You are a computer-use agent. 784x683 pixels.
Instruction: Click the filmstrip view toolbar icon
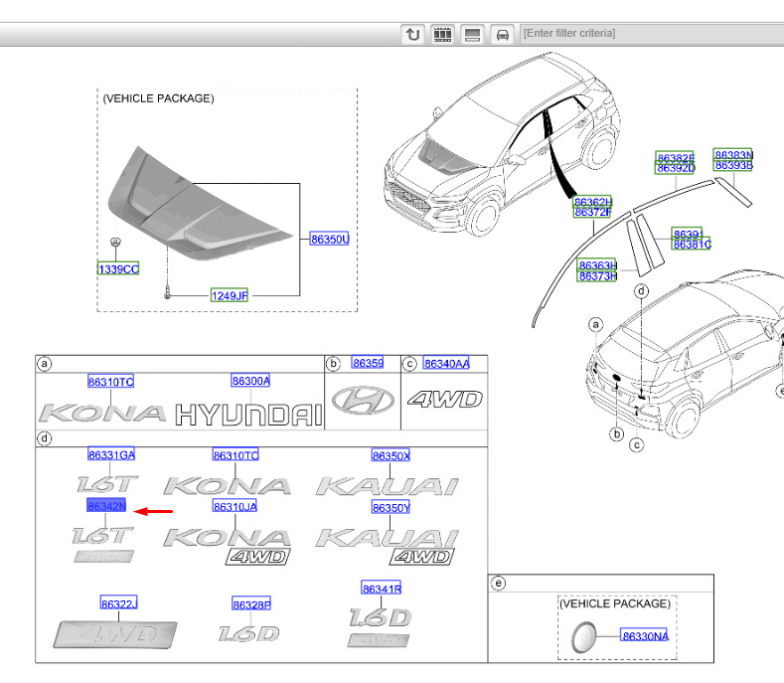click(x=442, y=35)
